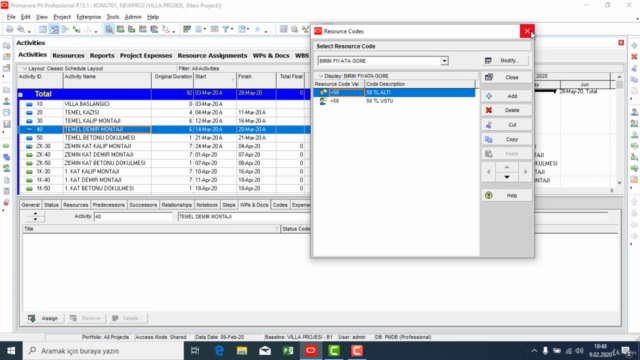Click the outdent left arrow button
This screenshot has width=640, height=360.
(x=489, y=172)
